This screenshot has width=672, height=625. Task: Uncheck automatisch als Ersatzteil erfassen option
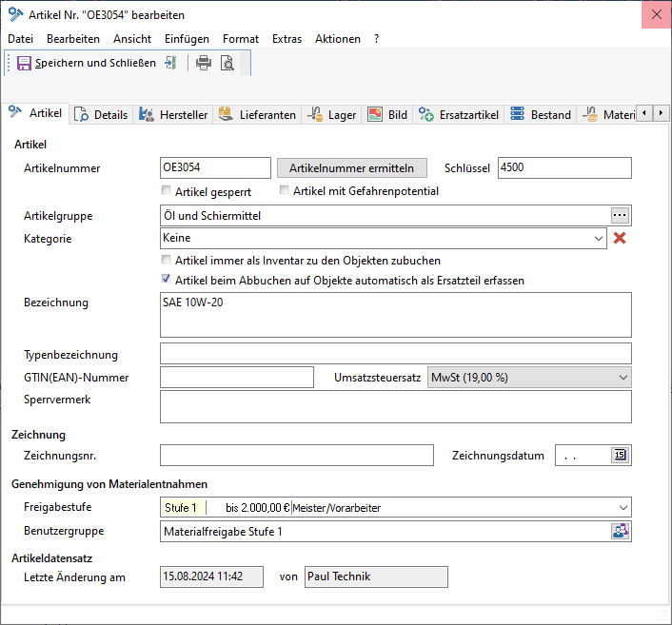coord(166,279)
